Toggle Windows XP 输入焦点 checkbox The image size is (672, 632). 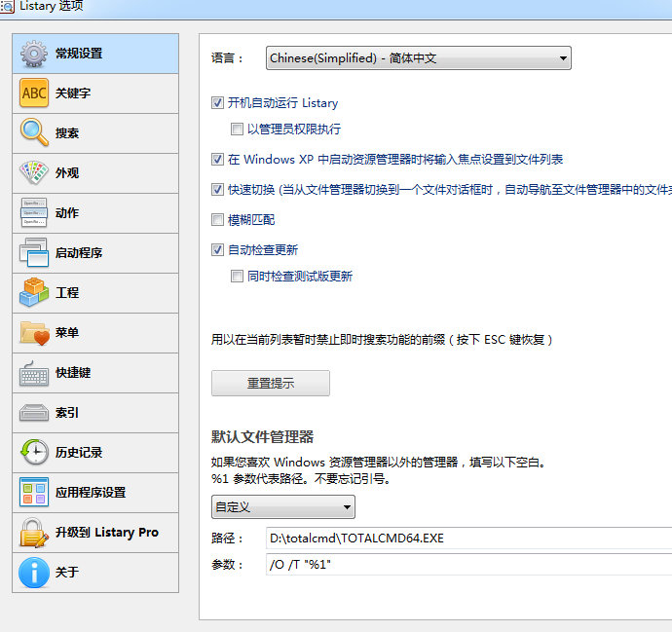point(217,160)
